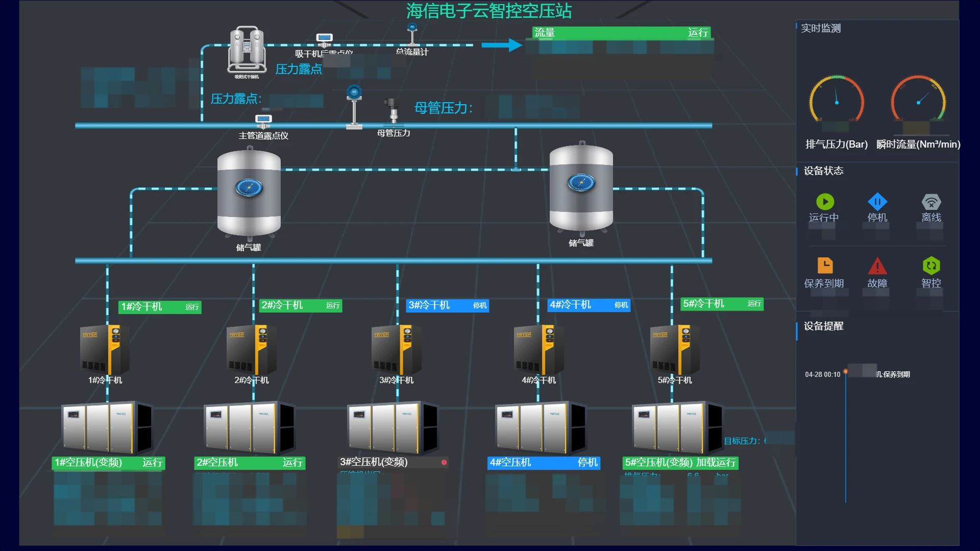
Task: Click the 目标压力: label near 5# compressor
Action: coord(742,441)
